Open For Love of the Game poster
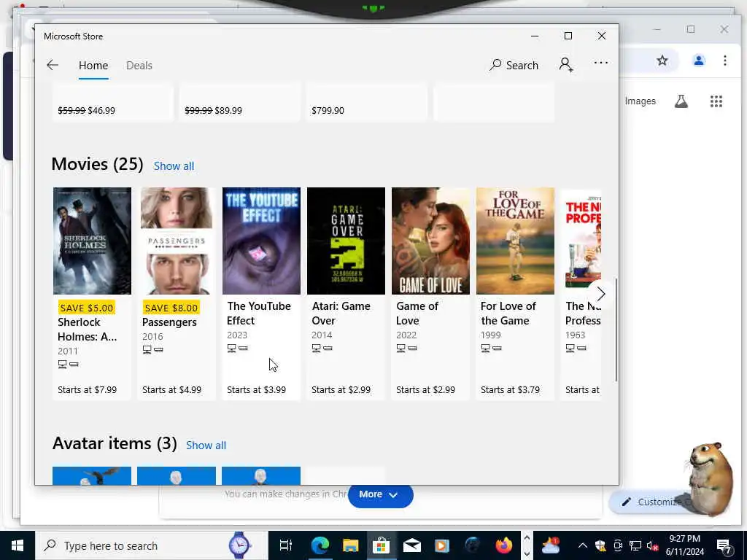747x560 pixels. pyautogui.click(x=515, y=241)
